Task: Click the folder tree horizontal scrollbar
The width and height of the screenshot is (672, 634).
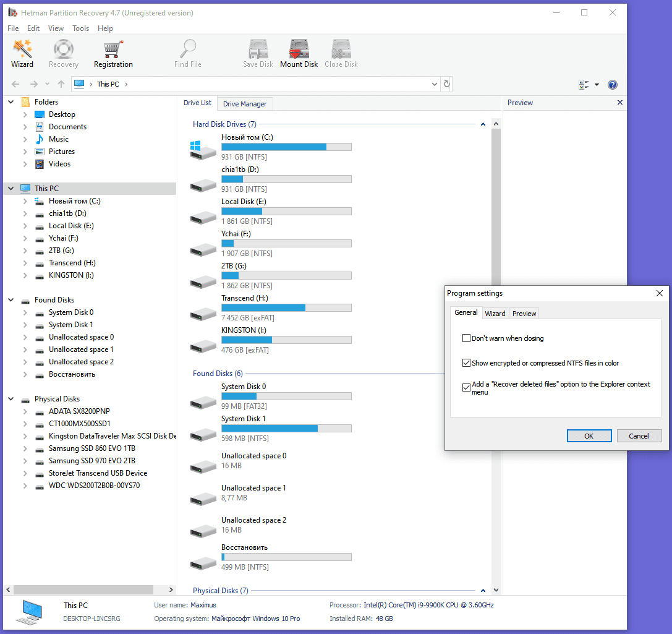Action: click(83, 590)
